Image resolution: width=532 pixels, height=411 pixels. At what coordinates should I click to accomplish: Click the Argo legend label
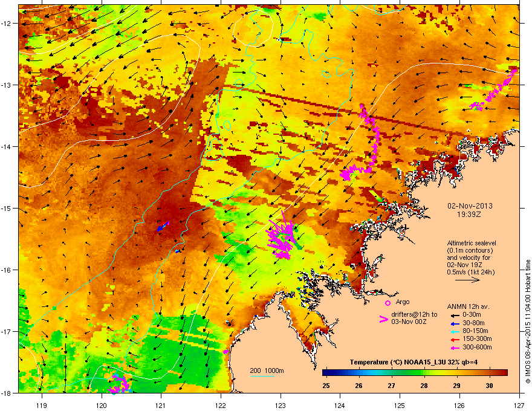403,302
